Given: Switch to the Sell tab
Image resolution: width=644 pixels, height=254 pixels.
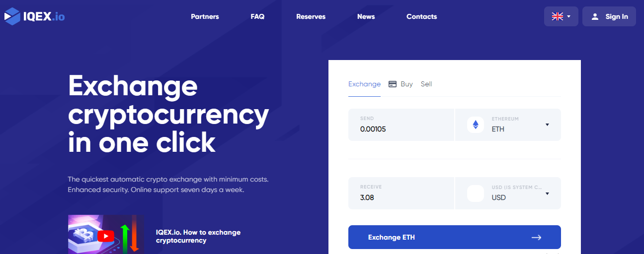Looking at the screenshot, I should (x=426, y=84).
